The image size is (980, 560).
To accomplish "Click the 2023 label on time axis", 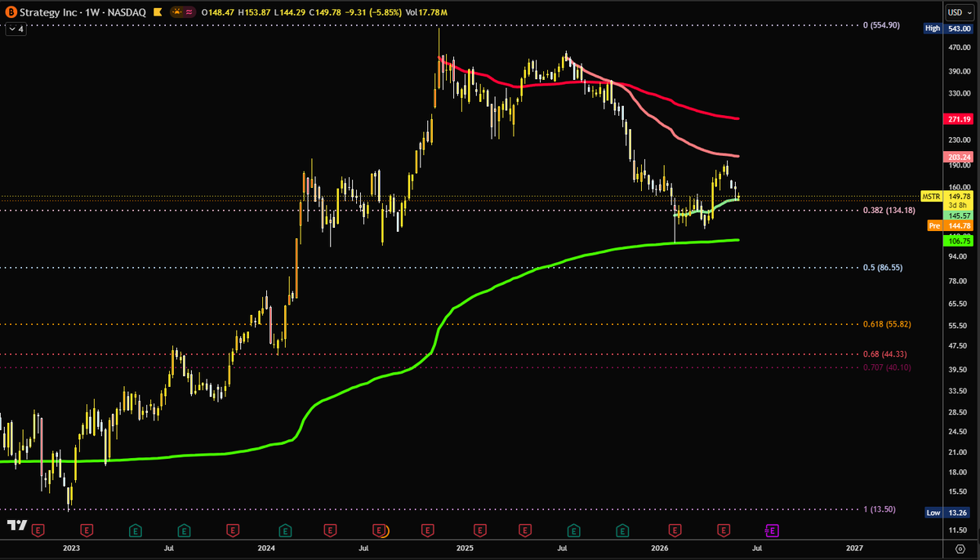I will point(71,549).
